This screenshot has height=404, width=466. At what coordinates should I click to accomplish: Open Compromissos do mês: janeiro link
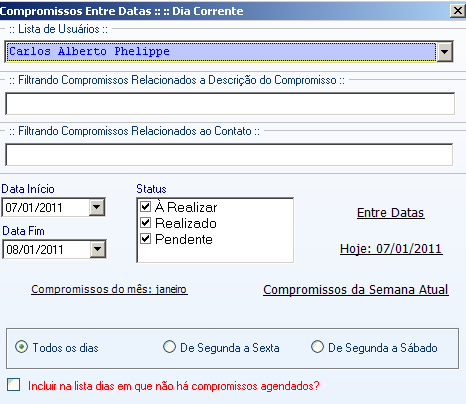point(109,289)
